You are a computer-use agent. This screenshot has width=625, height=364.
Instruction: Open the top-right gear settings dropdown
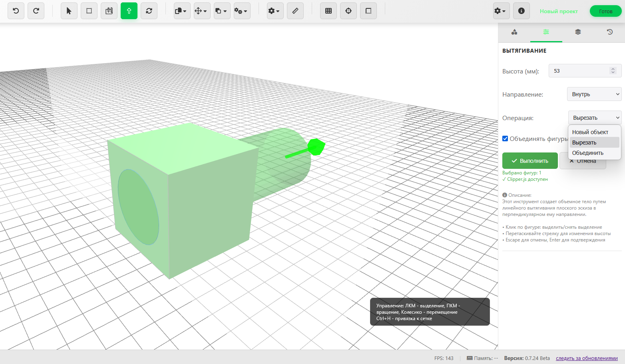tap(500, 11)
